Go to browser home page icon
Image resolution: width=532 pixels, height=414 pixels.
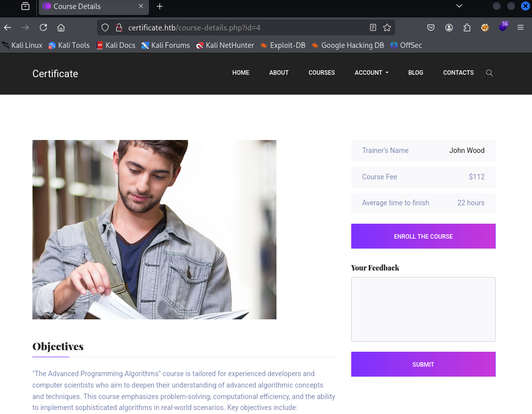pyautogui.click(x=61, y=27)
